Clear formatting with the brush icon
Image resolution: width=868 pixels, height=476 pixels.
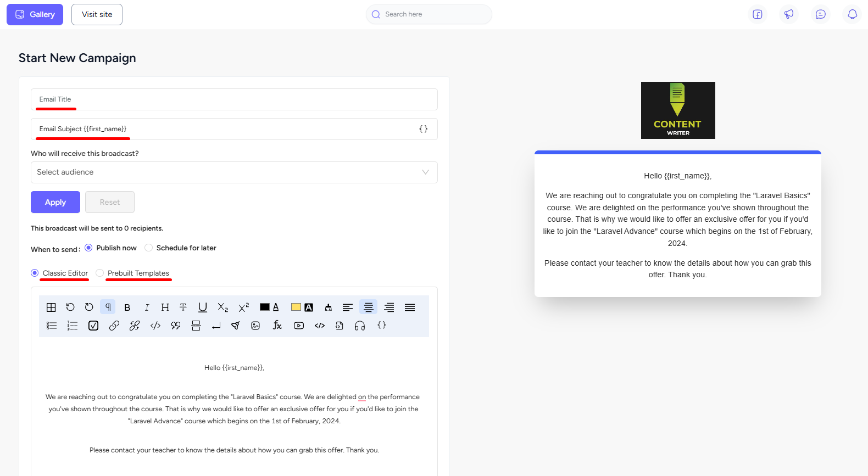pos(329,307)
